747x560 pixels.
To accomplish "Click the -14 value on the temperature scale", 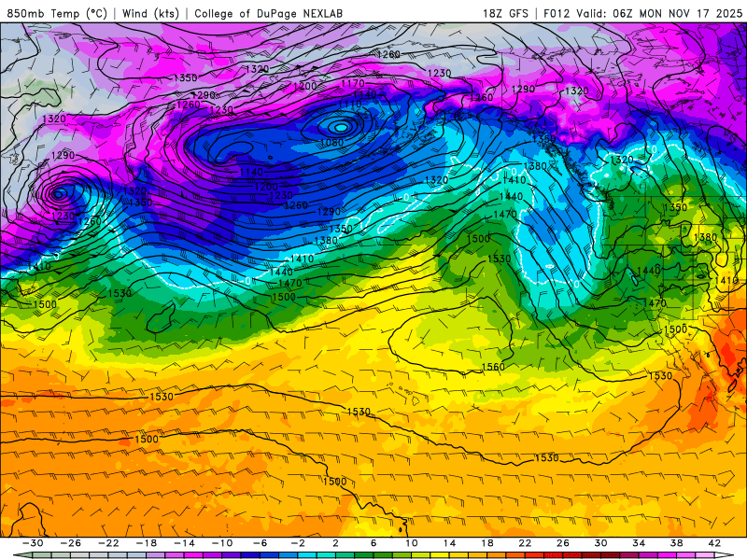I will click(x=184, y=543).
